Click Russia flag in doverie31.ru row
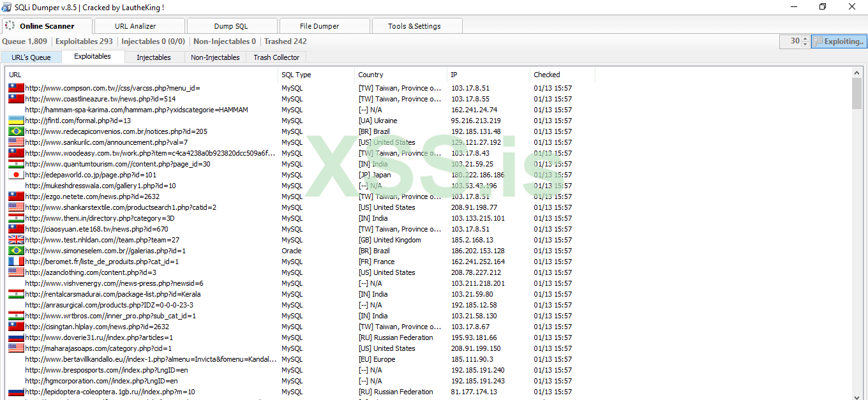Image resolution: width=868 pixels, height=400 pixels. (16, 337)
